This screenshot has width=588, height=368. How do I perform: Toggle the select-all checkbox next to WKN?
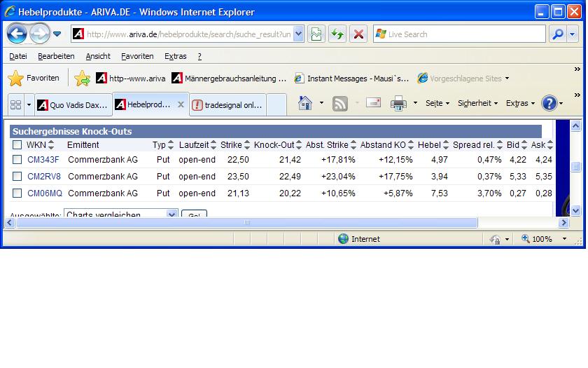click(17, 145)
